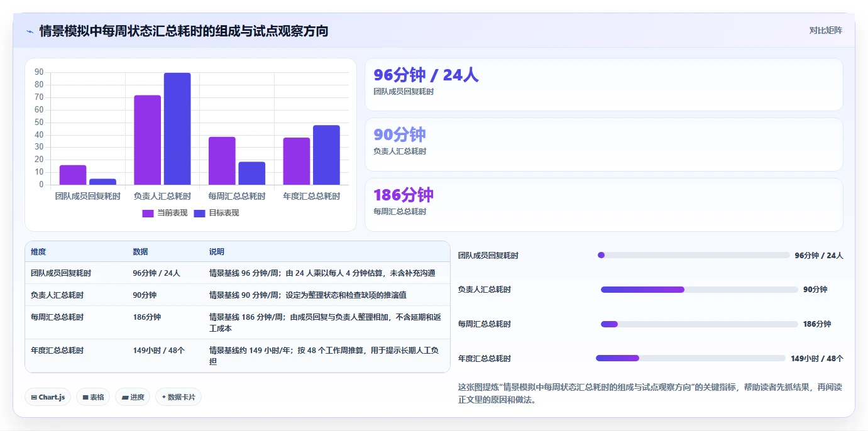Viewport: 868px width, 431px height.
Task: Click the 负责人汇总耗时 progress bar
Action: click(700, 290)
